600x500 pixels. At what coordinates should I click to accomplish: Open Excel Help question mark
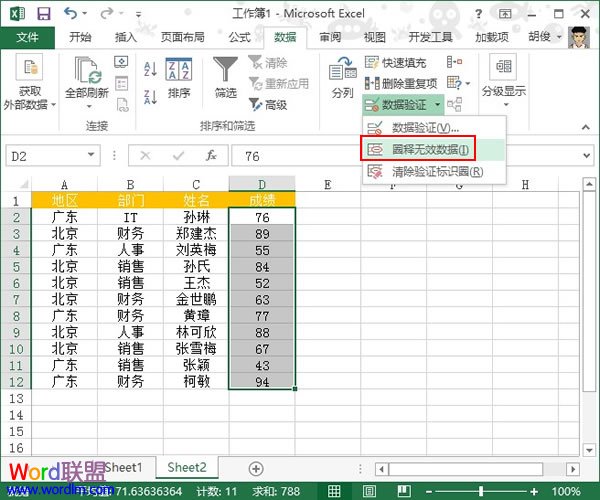point(478,14)
